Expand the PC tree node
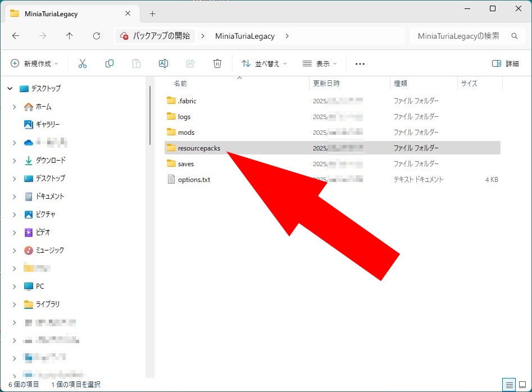The width and height of the screenshot is (532, 392). coord(14,286)
